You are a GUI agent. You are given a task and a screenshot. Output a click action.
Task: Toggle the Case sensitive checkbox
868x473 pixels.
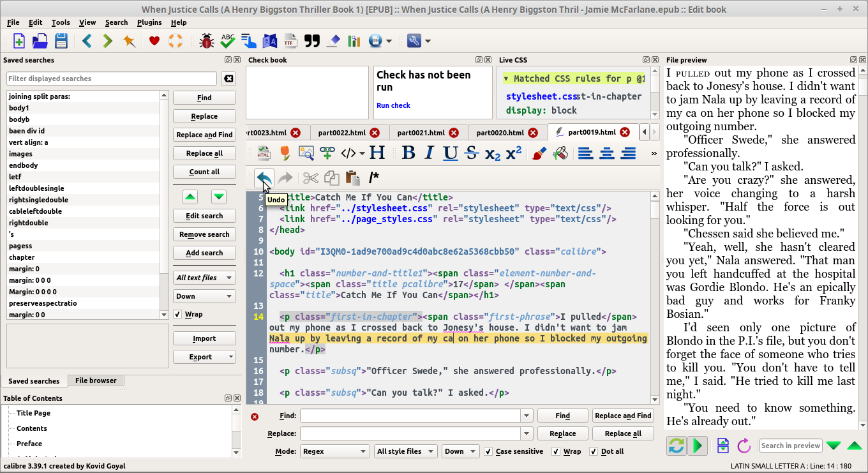click(489, 451)
